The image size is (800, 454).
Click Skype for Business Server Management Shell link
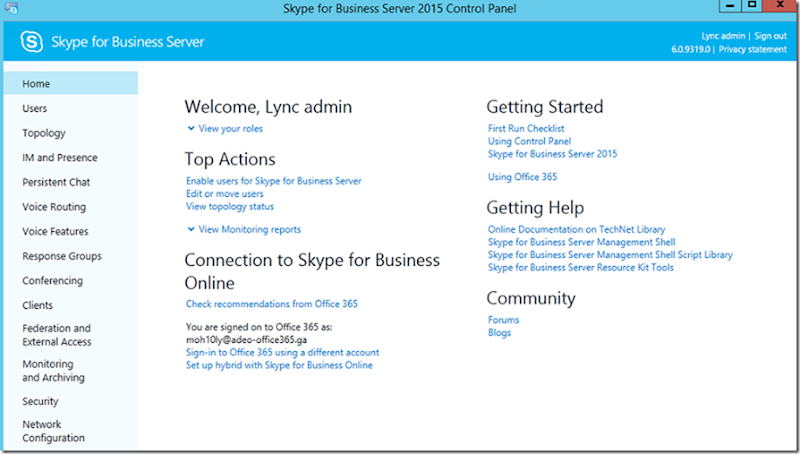pyautogui.click(x=581, y=242)
